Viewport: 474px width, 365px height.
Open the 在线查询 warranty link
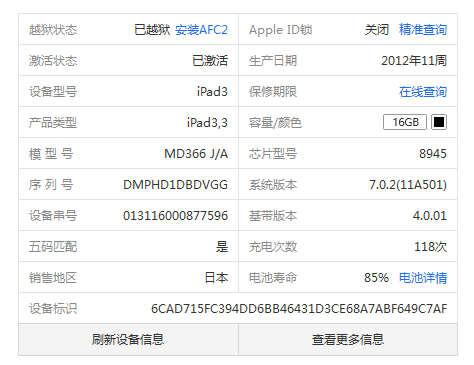(423, 92)
